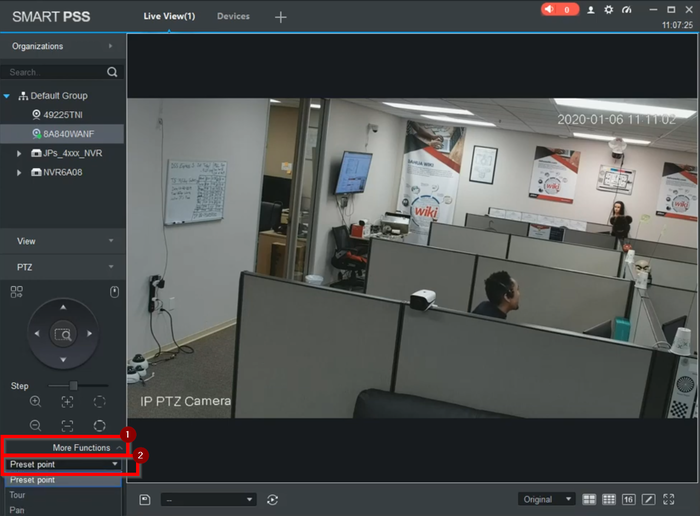This screenshot has width=700, height=516.
Task: Pan camera up with PTZ arrow
Action: point(63,307)
